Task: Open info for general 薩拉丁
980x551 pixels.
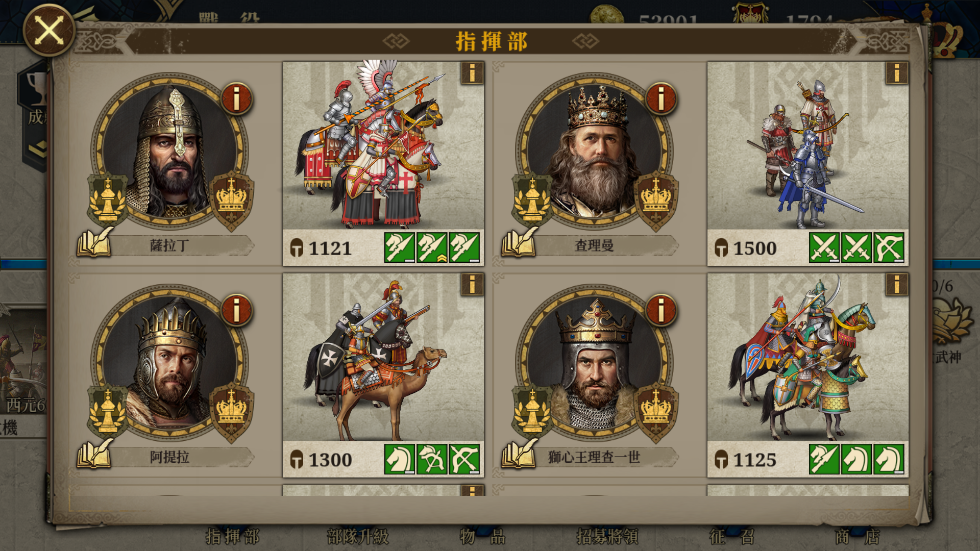Action: tap(236, 98)
